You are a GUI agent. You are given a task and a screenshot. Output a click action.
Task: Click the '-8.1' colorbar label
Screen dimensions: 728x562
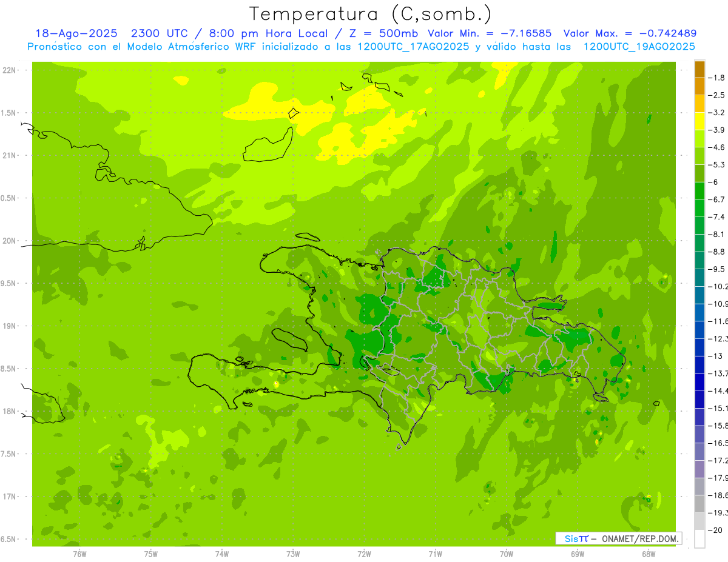[x=718, y=234]
